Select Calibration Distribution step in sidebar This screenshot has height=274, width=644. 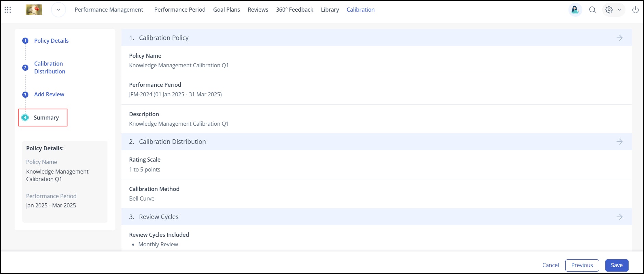(50, 68)
